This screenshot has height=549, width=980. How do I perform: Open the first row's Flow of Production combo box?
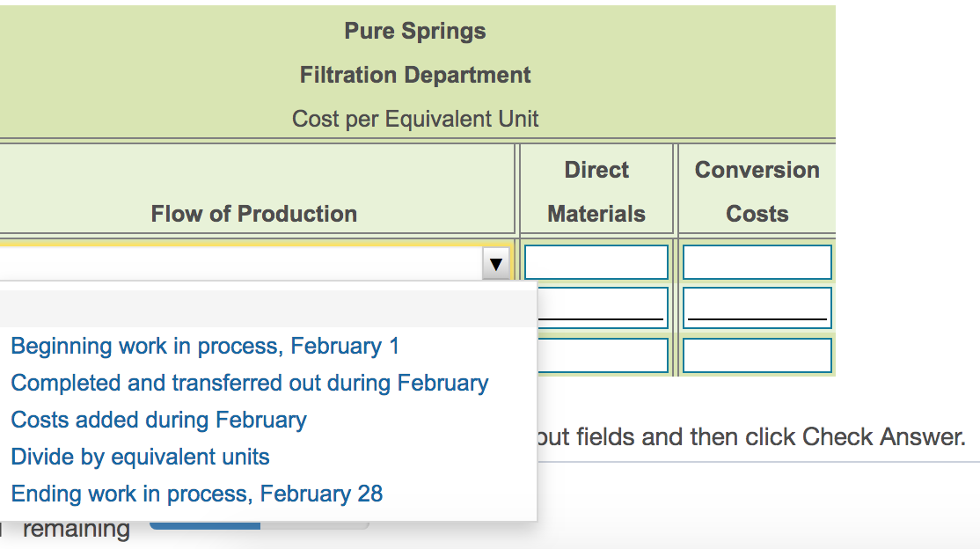pos(246,263)
